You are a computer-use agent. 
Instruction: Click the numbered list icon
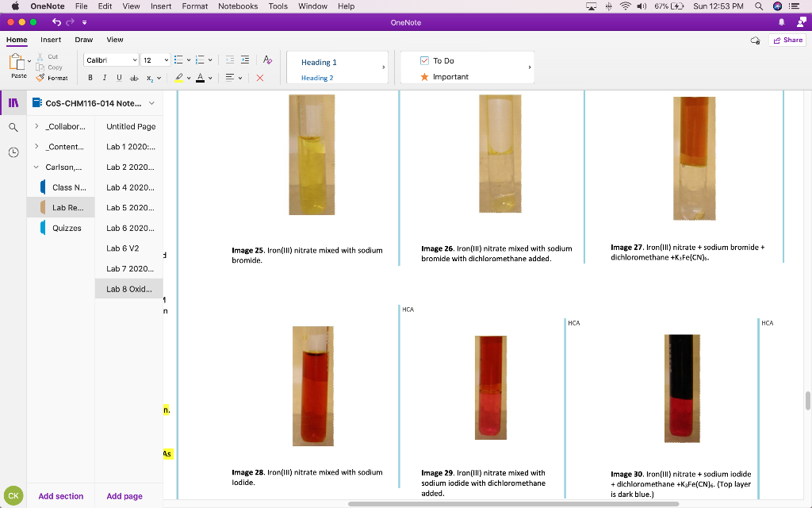click(x=200, y=60)
